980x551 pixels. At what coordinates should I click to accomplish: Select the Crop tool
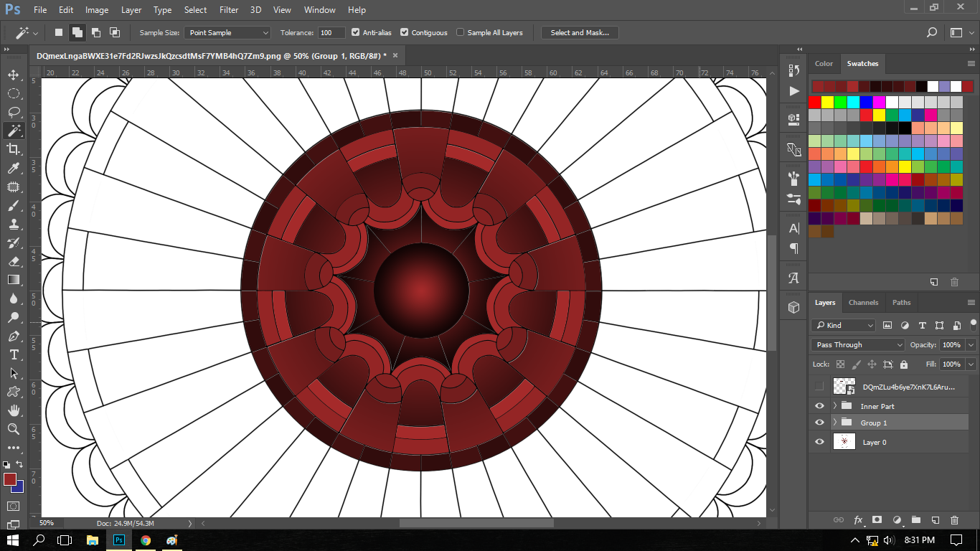pos(14,149)
